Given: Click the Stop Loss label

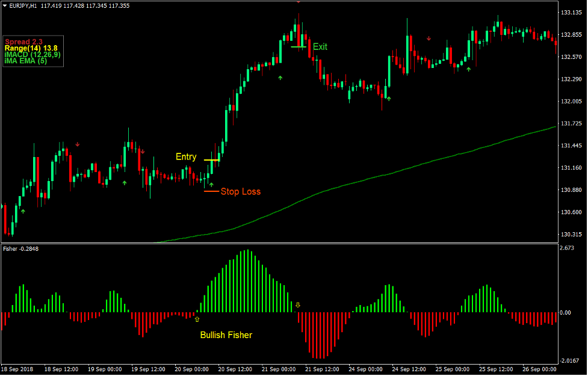Looking at the screenshot, I should pos(241,191).
